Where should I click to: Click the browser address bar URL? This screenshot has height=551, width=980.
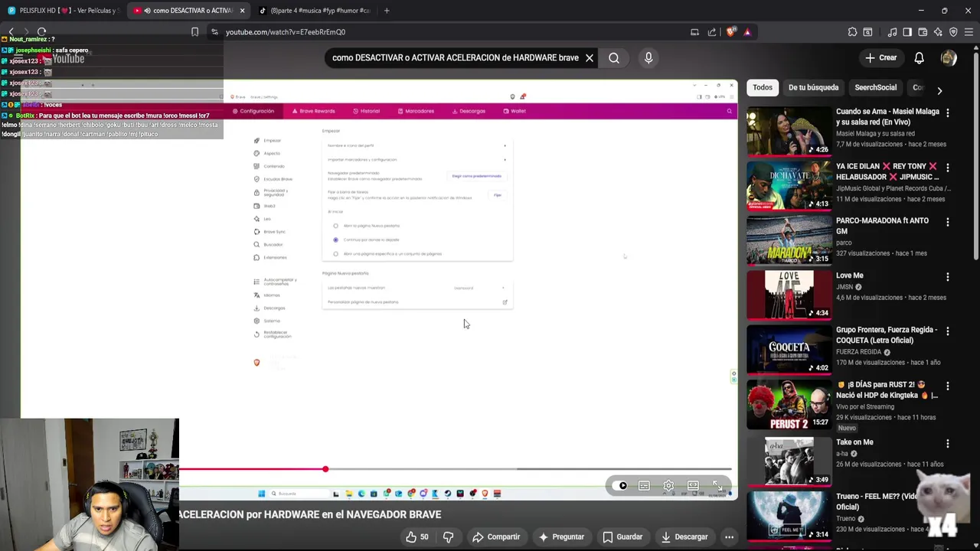(286, 32)
